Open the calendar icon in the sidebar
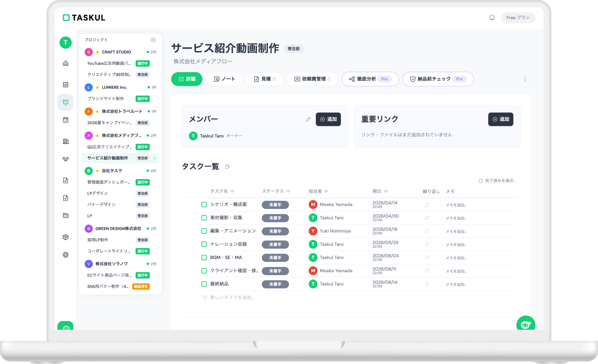The width and height of the screenshot is (598, 364). coord(65,120)
